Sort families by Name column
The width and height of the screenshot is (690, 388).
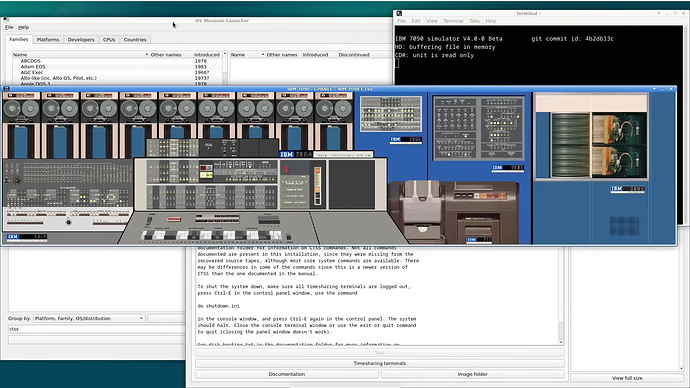pyautogui.click(x=81, y=55)
